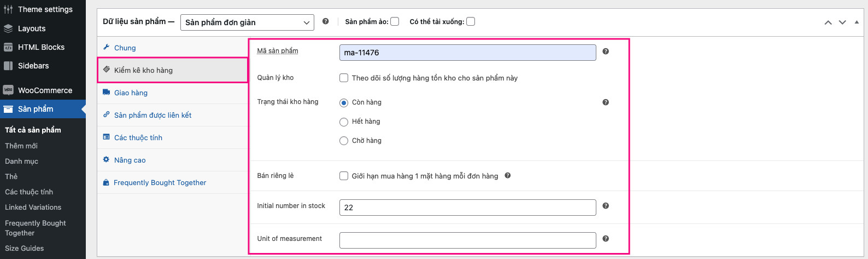Click help icon next to Mã sản phẩm field

[606, 51]
